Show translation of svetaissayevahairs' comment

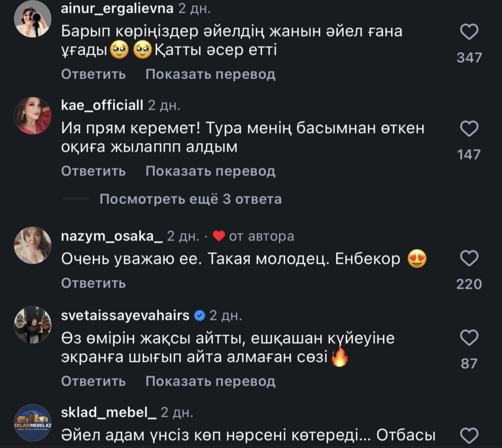tap(210, 381)
